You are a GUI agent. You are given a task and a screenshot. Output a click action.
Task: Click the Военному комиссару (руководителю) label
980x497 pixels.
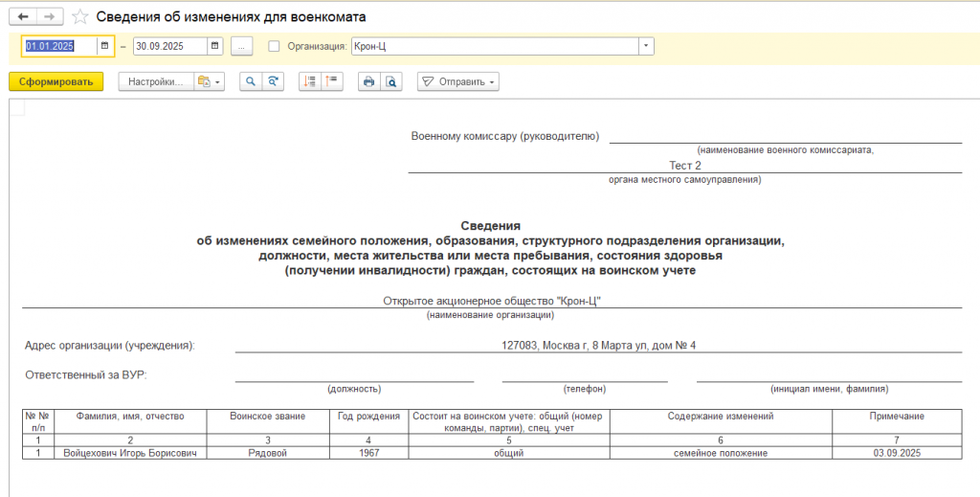505,136
